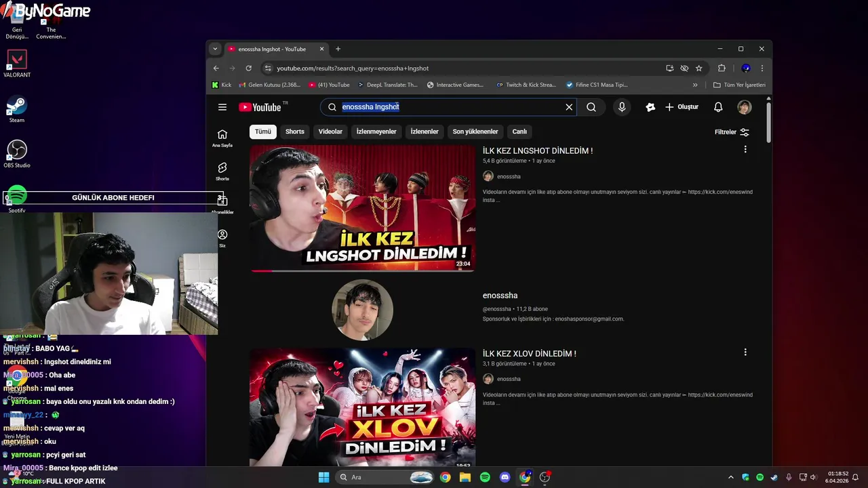The height and width of the screenshot is (488, 868).
Task: Click the Chrome address bar URL
Action: pos(353,68)
